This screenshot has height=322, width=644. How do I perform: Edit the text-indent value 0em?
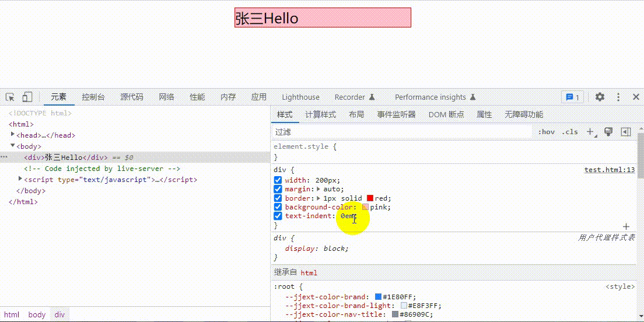pyautogui.click(x=348, y=216)
